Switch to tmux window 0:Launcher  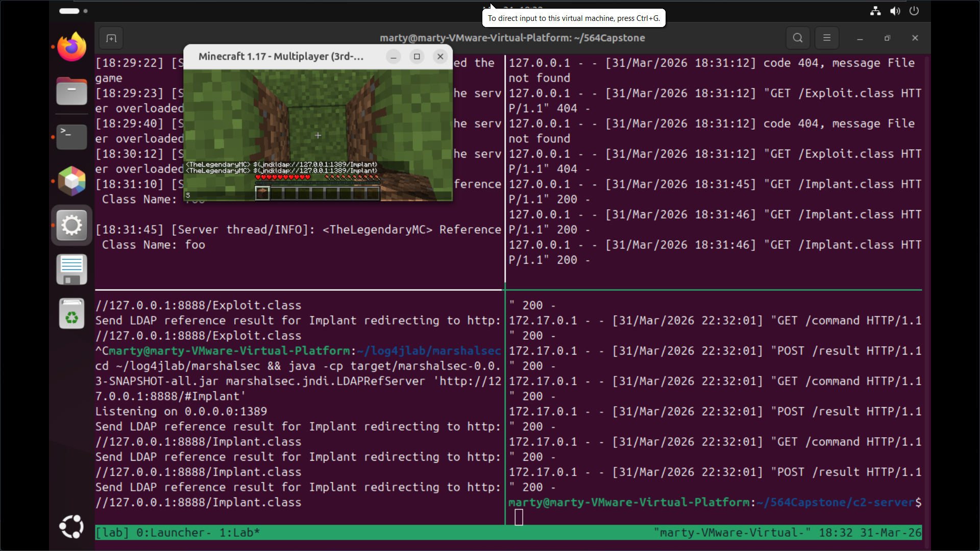pyautogui.click(x=174, y=533)
